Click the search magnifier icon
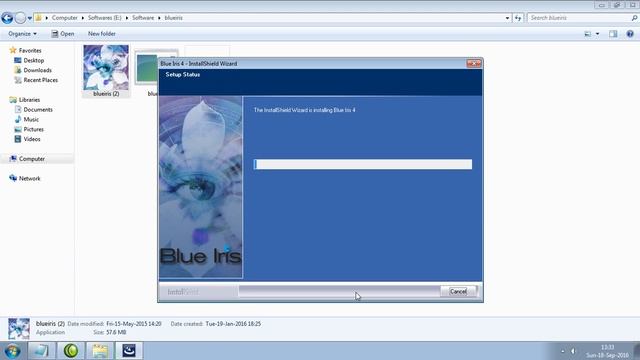This screenshot has height=360, width=640. [634, 18]
